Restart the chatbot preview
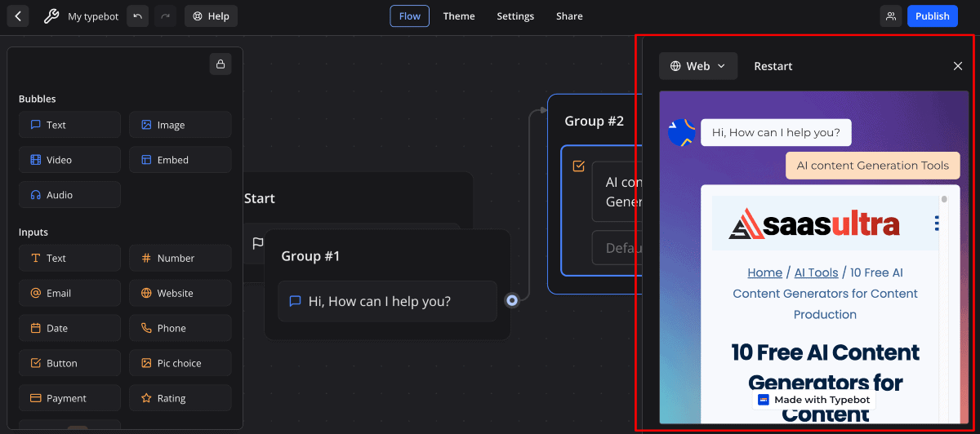Image resolution: width=980 pixels, height=434 pixels. (773, 66)
